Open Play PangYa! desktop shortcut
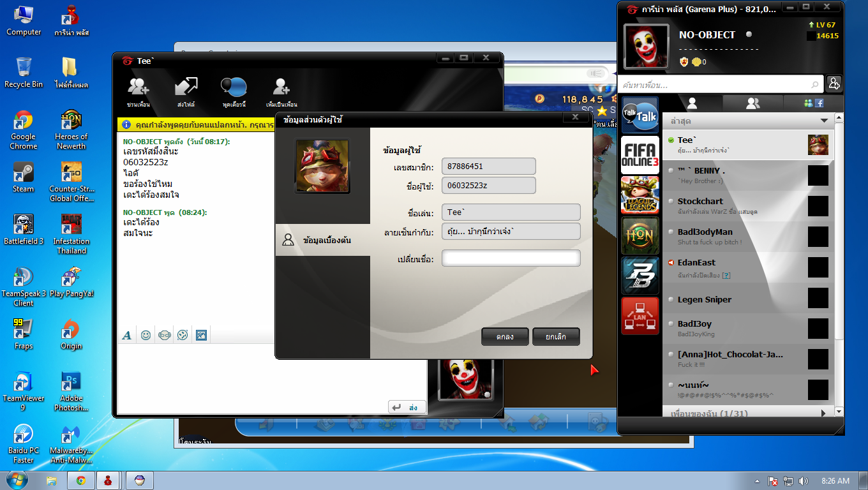 coord(71,282)
